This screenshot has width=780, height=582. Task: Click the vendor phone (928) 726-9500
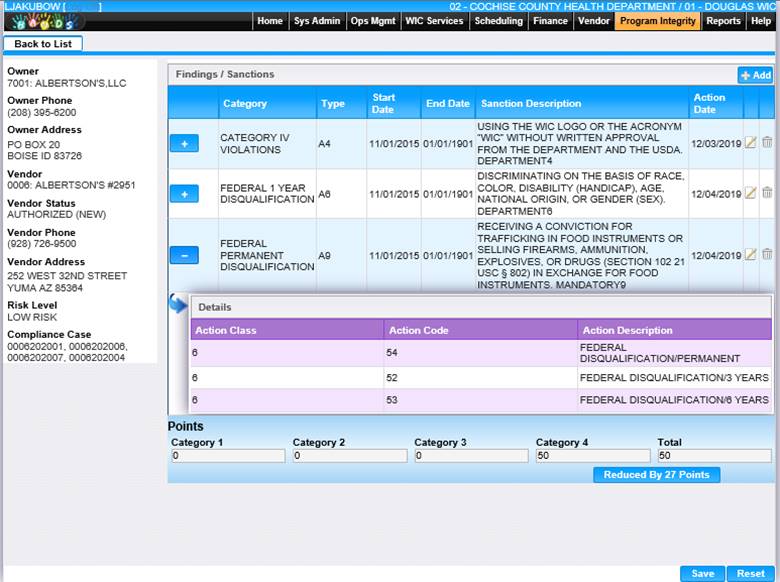[42, 244]
